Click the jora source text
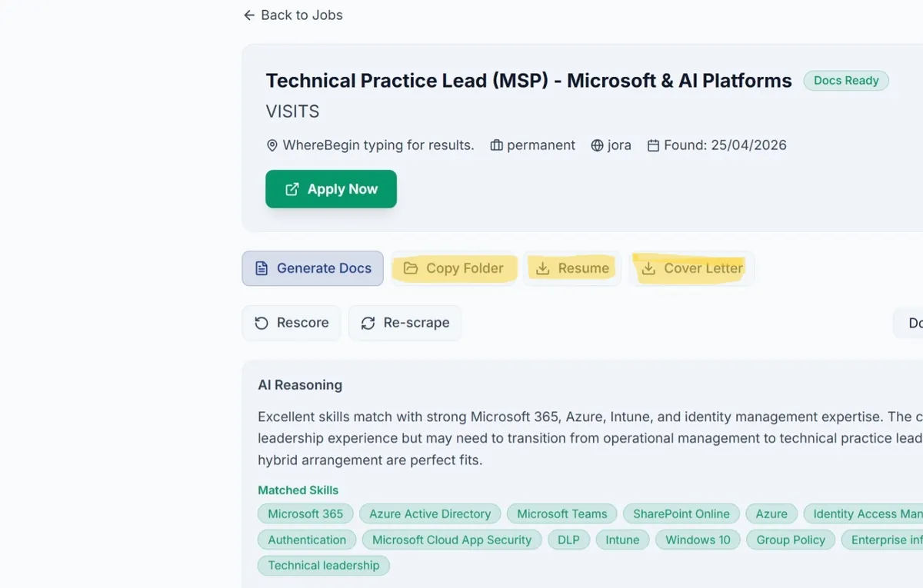This screenshot has width=923, height=588. tap(619, 145)
